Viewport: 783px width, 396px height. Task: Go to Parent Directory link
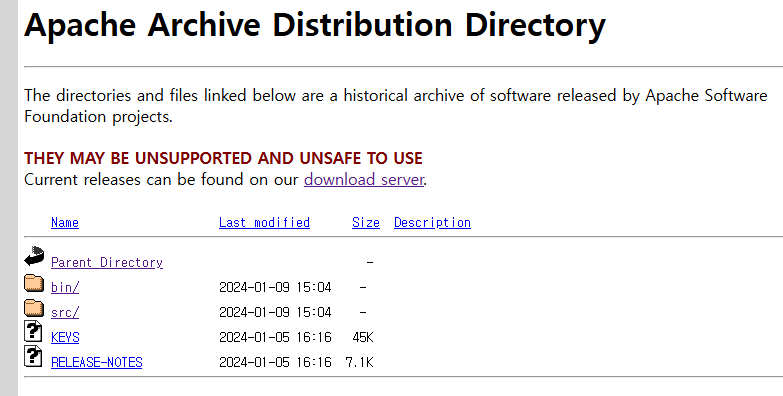click(x=107, y=262)
